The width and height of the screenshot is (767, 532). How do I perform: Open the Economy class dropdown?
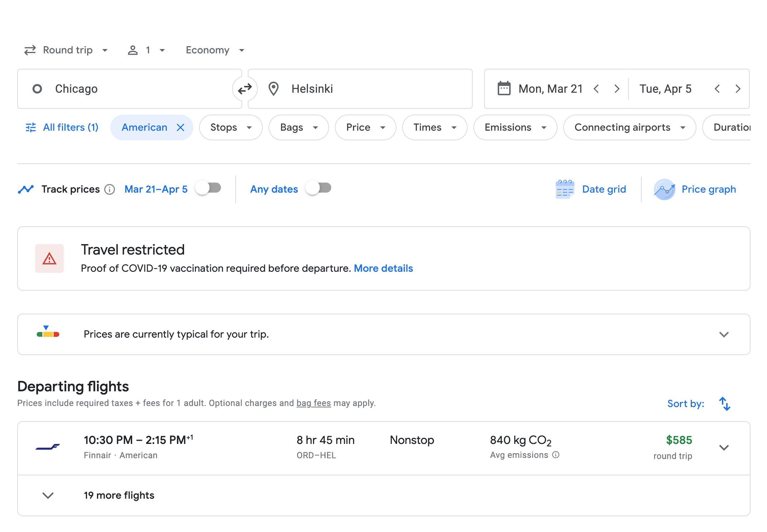[215, 50]
